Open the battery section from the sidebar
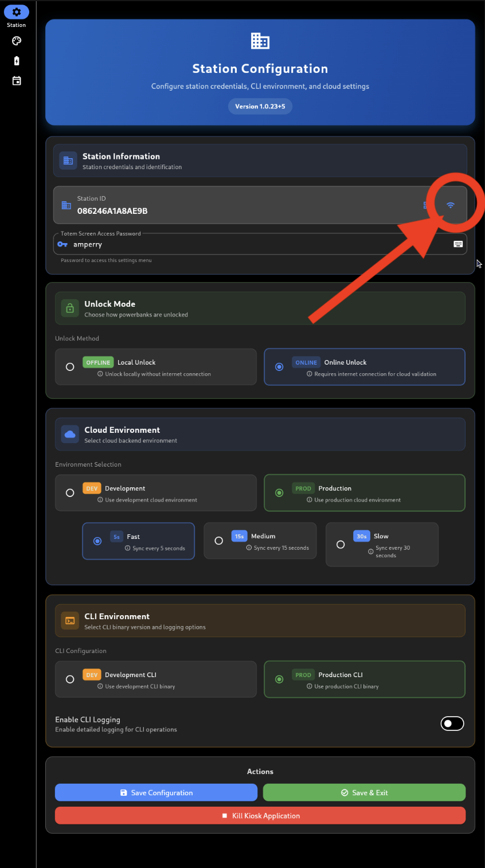This screenshot has height=868, width=485. click(x=16, y=60)
